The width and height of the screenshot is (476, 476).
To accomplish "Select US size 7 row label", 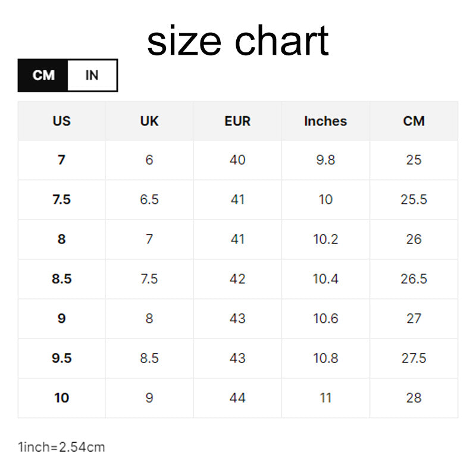I will (62, 160).
